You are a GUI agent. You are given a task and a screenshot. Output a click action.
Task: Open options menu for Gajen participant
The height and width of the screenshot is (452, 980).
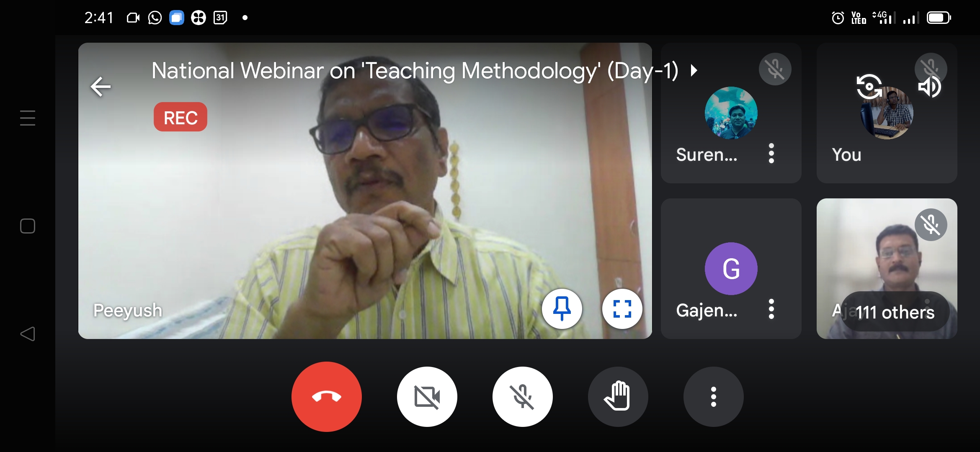point(771,309)
